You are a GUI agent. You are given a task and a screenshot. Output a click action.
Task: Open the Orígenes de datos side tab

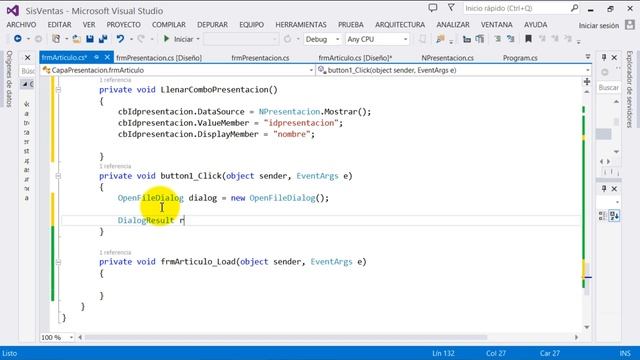click(x=9, y=79)
